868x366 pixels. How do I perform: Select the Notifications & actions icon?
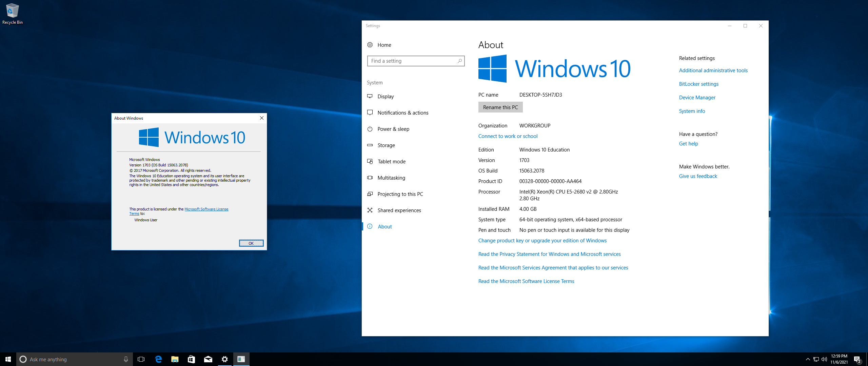(x=370, y=113)
